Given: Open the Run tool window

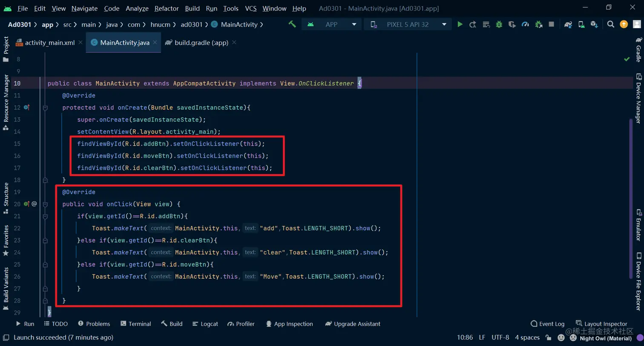Looking at the screenshot, I should (25, 324).
